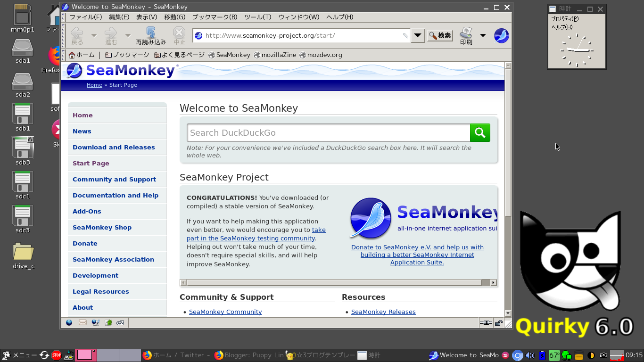Click the vertical scrollbar down arrow

[x=508, y=313]
